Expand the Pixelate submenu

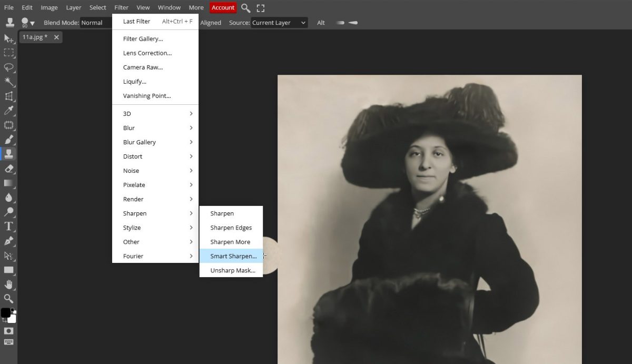(155, 185)
